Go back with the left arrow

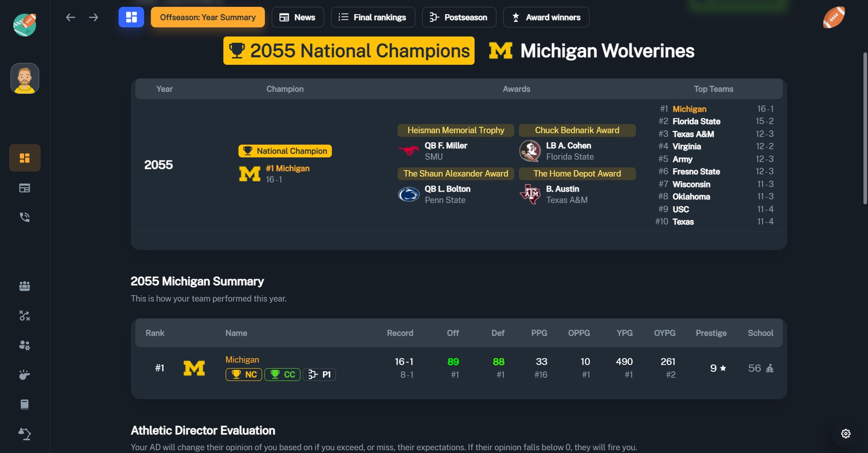70,17
